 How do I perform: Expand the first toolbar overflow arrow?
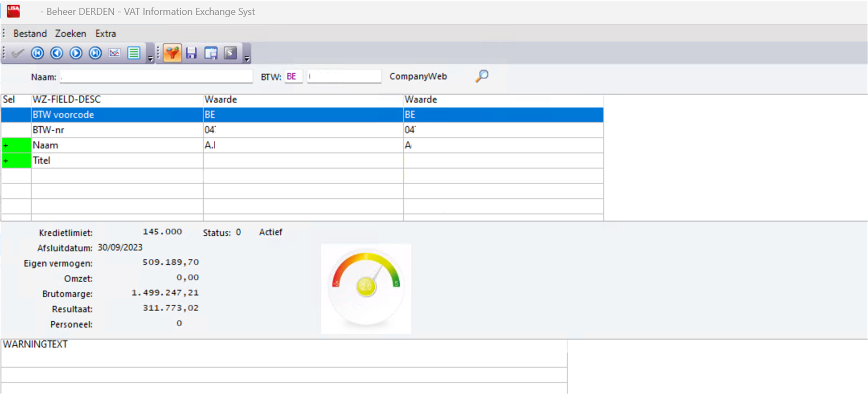tap(151, 58)
